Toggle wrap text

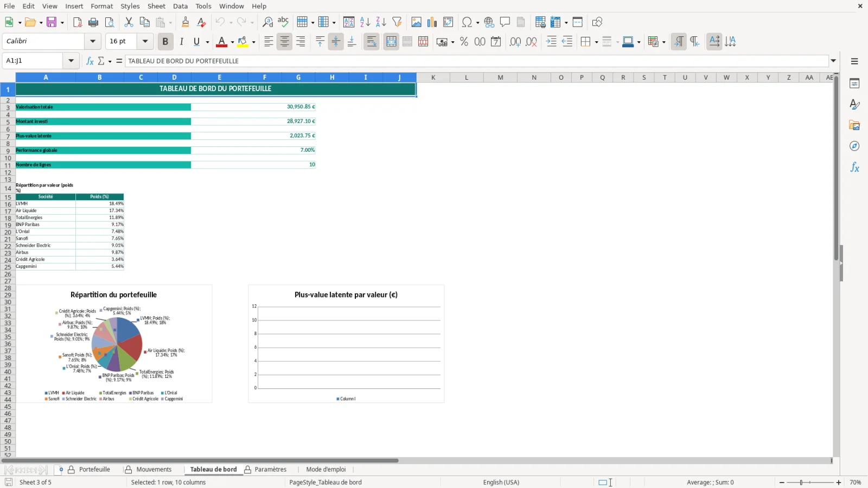tap(372, 42)
